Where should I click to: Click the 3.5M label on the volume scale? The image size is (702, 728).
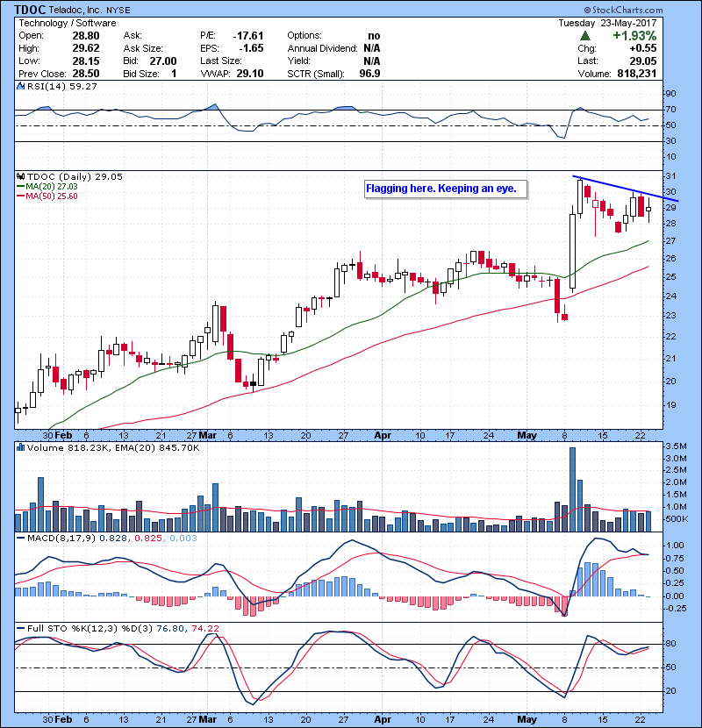(676, 446)
